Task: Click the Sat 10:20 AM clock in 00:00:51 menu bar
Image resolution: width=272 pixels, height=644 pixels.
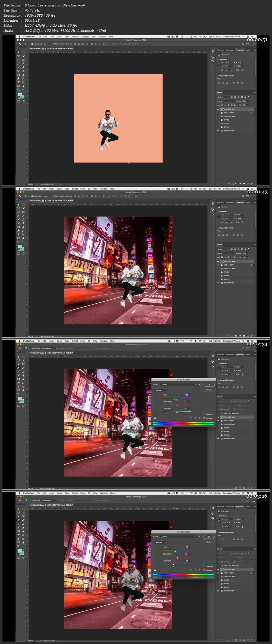Action: (x=215, y=37)
